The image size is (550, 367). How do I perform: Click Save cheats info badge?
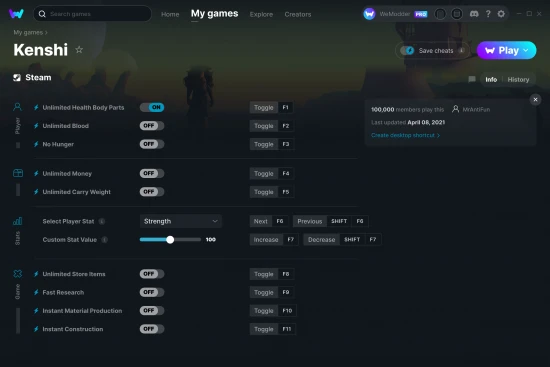tap(461, 51)
